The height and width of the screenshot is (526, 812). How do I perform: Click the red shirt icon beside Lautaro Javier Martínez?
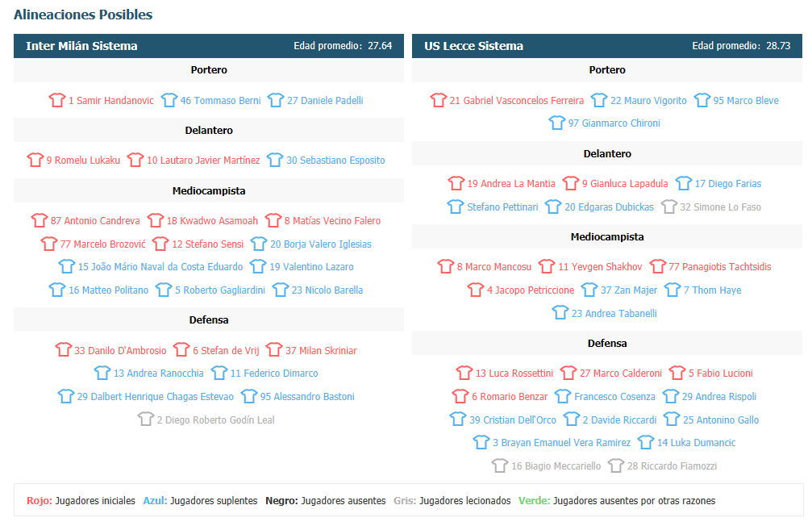coord(135,160)
